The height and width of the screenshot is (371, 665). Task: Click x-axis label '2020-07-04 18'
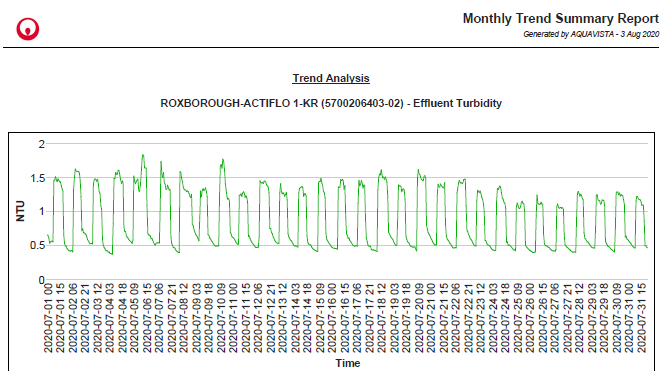[122, 318]
